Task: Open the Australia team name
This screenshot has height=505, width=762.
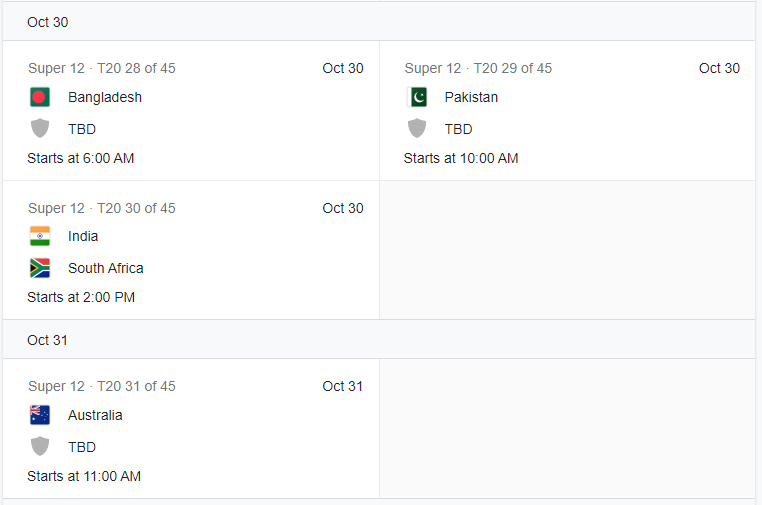Action: click(95, 415)
